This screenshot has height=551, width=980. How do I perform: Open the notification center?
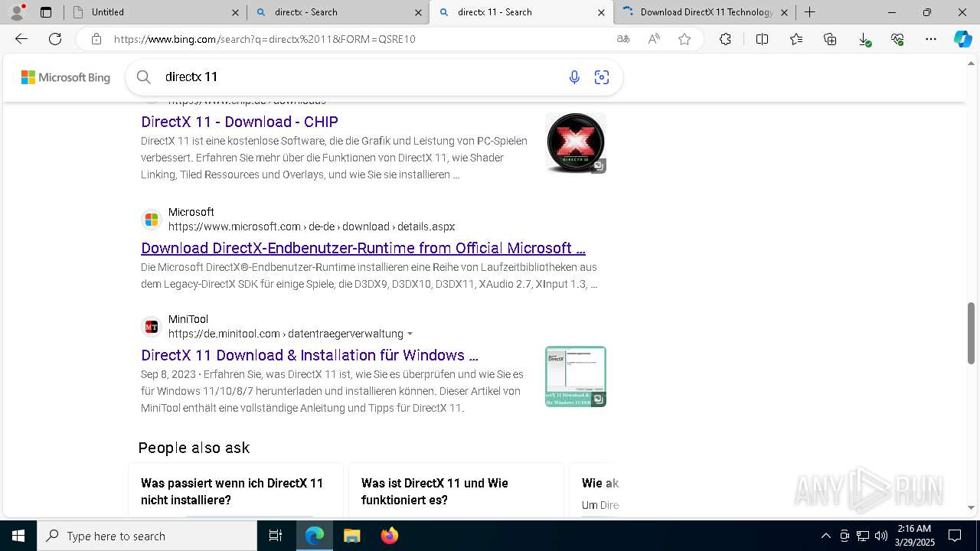[x=955, y=536]
